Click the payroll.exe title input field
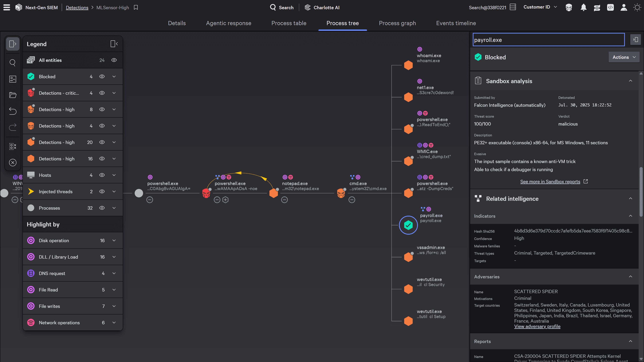The height and width of the screenshot is (362, 644). pos(549,40)
